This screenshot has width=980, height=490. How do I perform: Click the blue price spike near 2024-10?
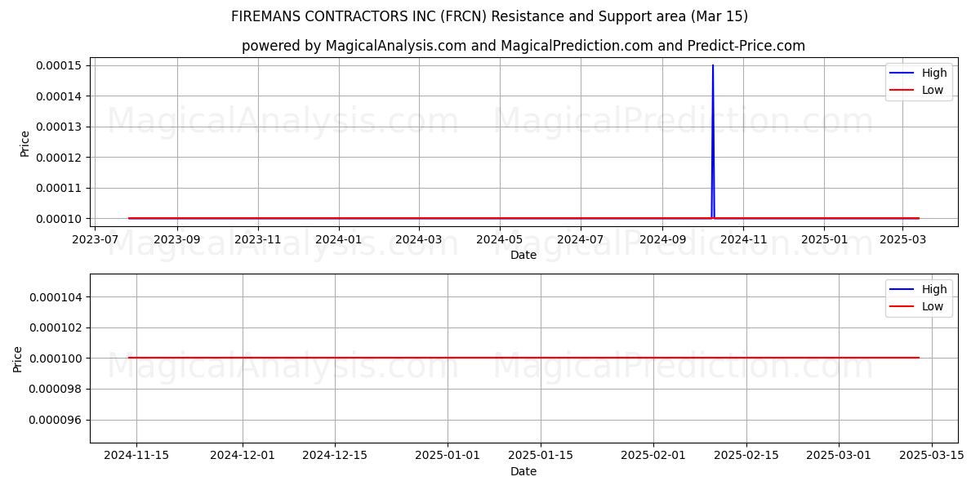(713, 141)
